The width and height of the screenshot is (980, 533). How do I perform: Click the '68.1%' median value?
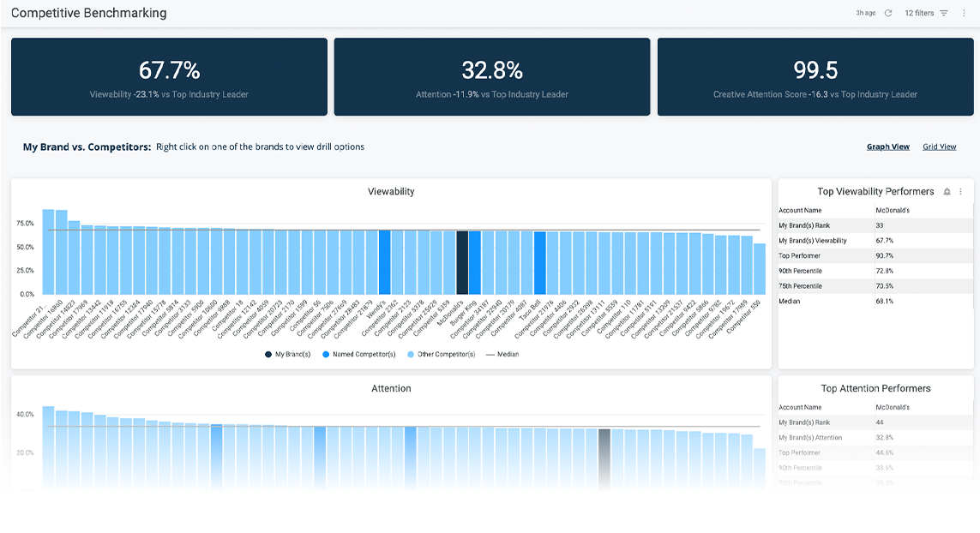click(884, 301)
